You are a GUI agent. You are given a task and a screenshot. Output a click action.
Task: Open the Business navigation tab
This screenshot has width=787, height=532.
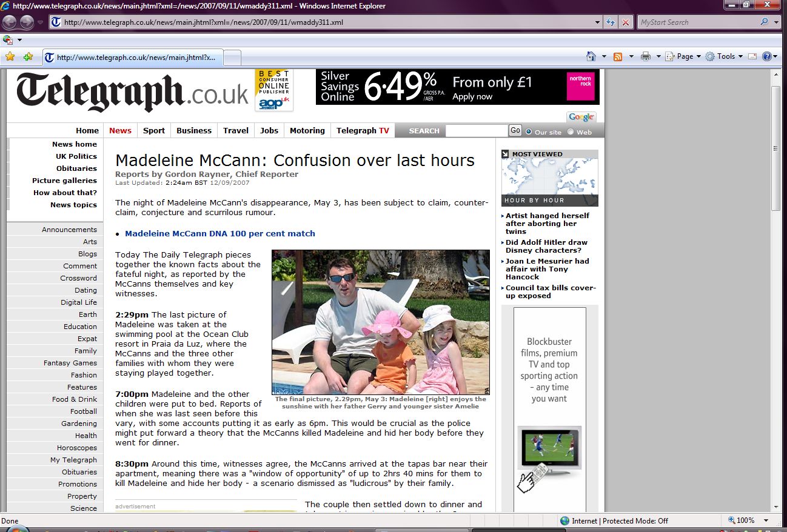point(194,130)
